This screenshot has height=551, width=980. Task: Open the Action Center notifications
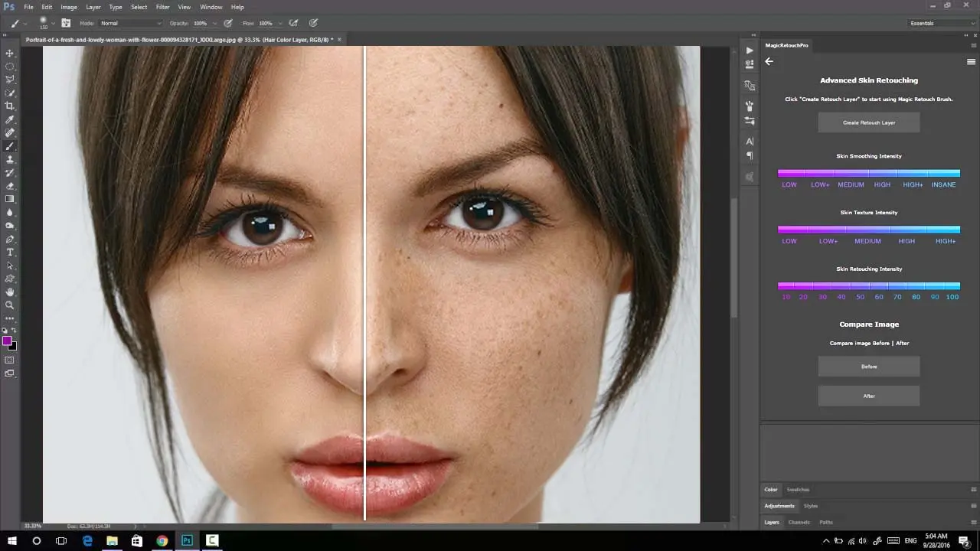pos(963,540)
